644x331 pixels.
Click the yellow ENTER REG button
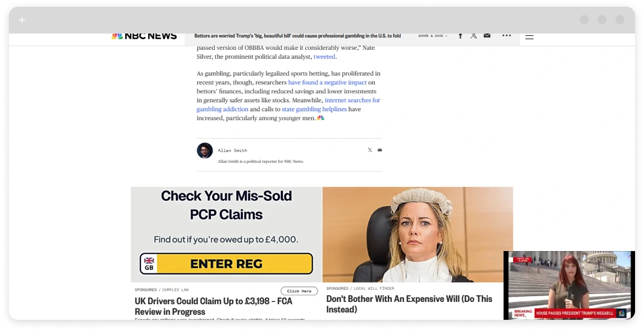pyautogui.click(x=226, y=264)
